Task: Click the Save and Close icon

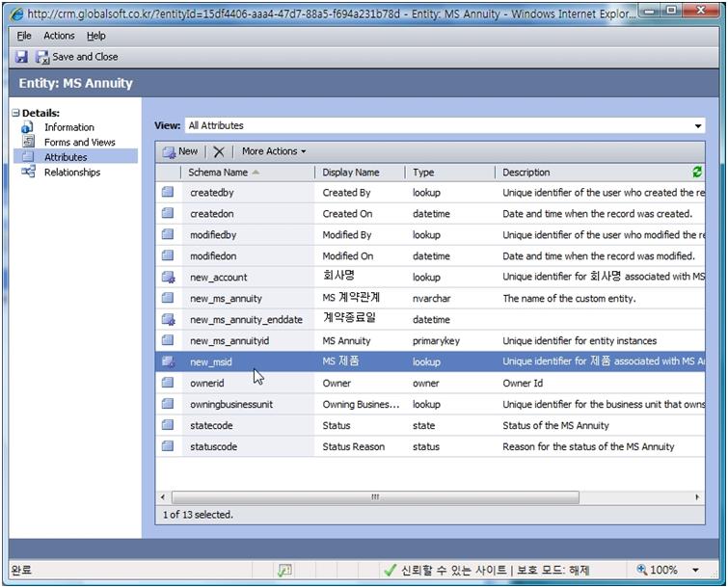Action: point(42,57)
